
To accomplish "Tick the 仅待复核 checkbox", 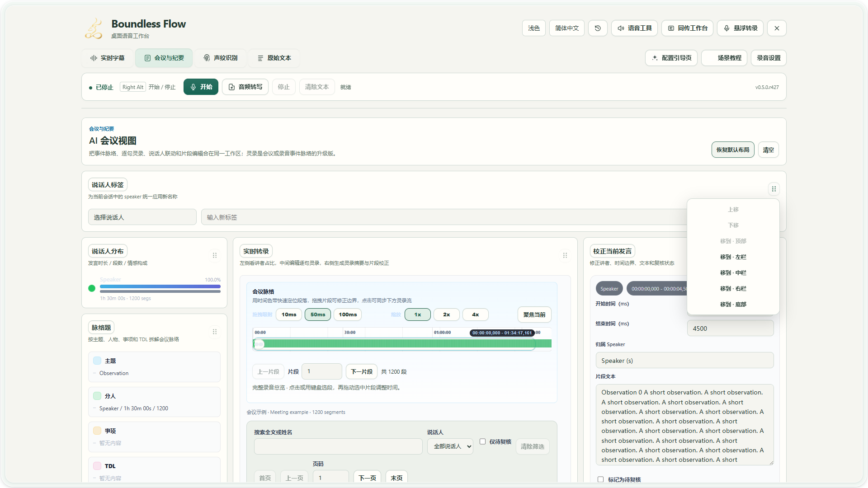I will pyautogui.click(x=482, y=441).
